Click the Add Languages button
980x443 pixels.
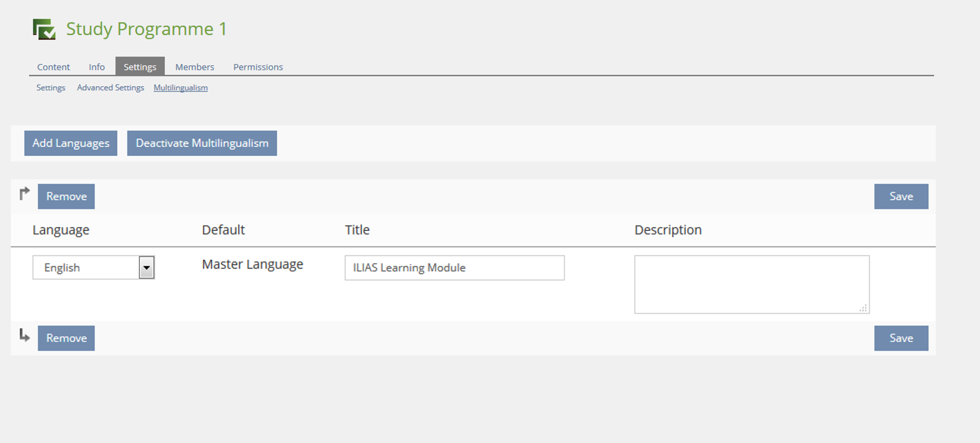pyautogui.click(x=71, y=143)
